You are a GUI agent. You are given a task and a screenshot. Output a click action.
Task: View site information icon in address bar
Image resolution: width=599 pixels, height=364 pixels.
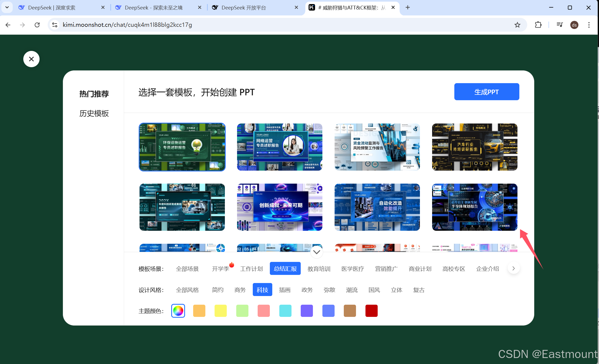tap(55, 25)
